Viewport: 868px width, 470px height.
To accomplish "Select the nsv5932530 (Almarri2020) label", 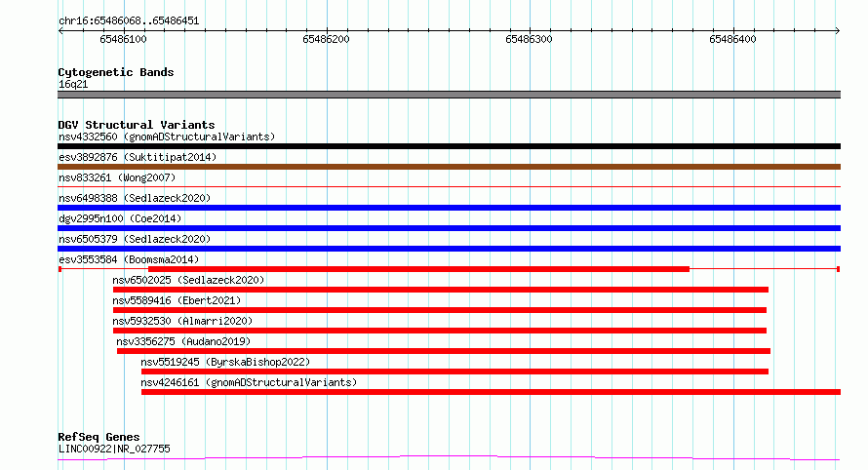I will (x=182, y=321).
